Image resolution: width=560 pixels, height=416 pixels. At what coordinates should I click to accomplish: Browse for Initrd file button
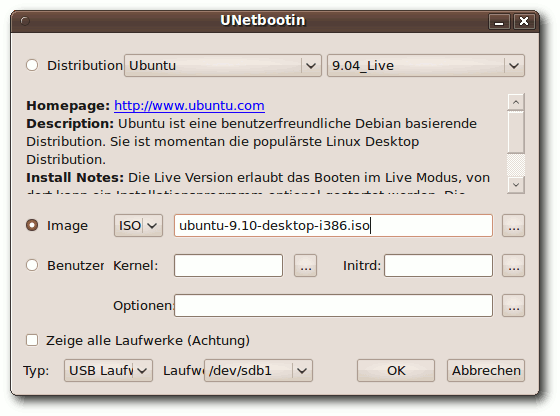pyautogui.click(x=513, y=265)
